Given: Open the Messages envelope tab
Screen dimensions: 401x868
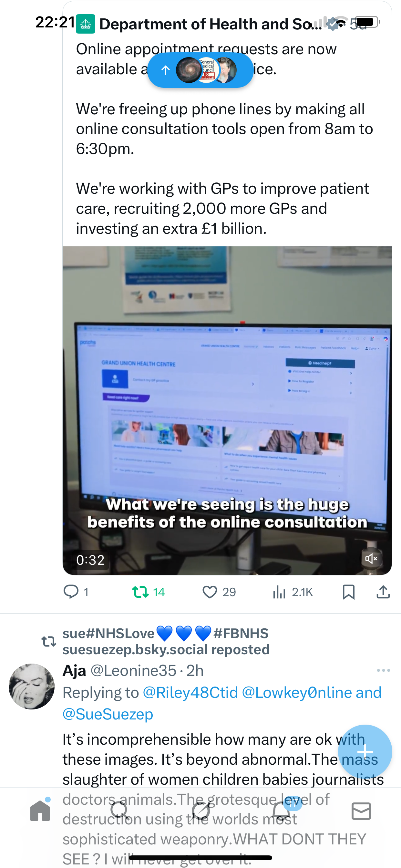Looking at the screenshot, I should pyautogui.click(x=361, y=811).
